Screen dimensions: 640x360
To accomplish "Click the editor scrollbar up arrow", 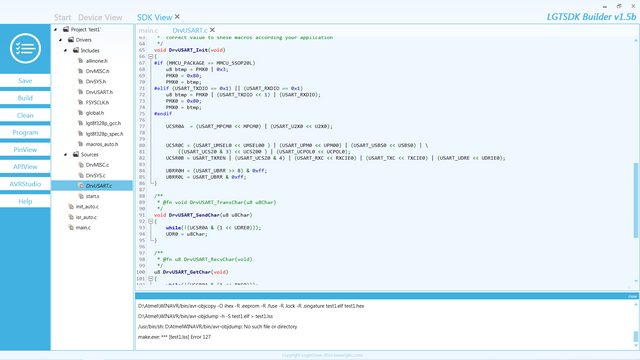I will 636,40.
